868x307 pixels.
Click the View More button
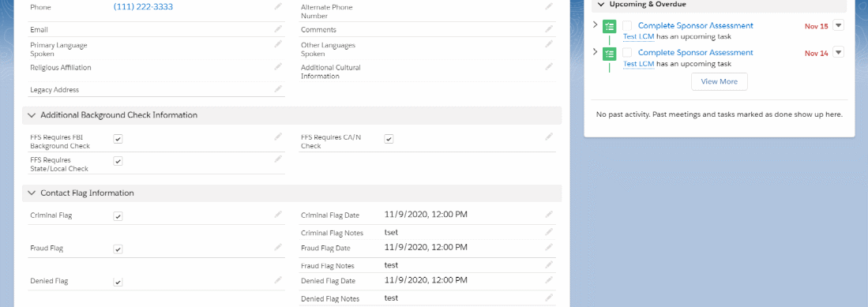719,81
